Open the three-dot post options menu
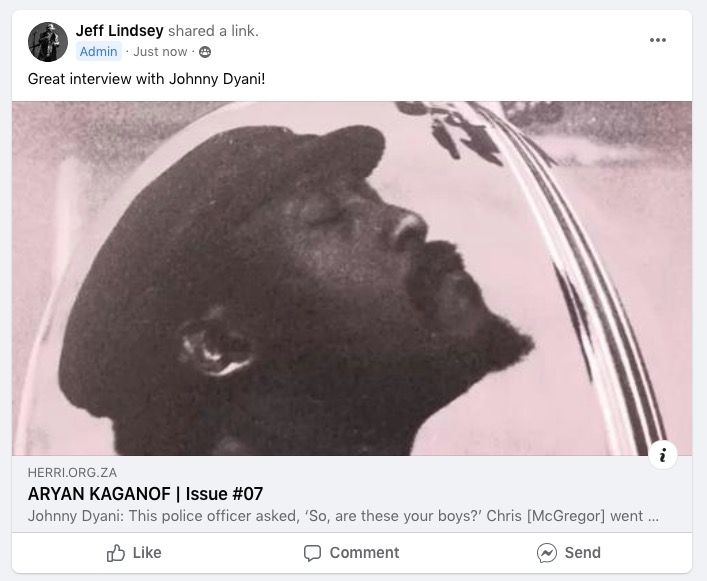This screenshot has width=707, height=581. 657,40
